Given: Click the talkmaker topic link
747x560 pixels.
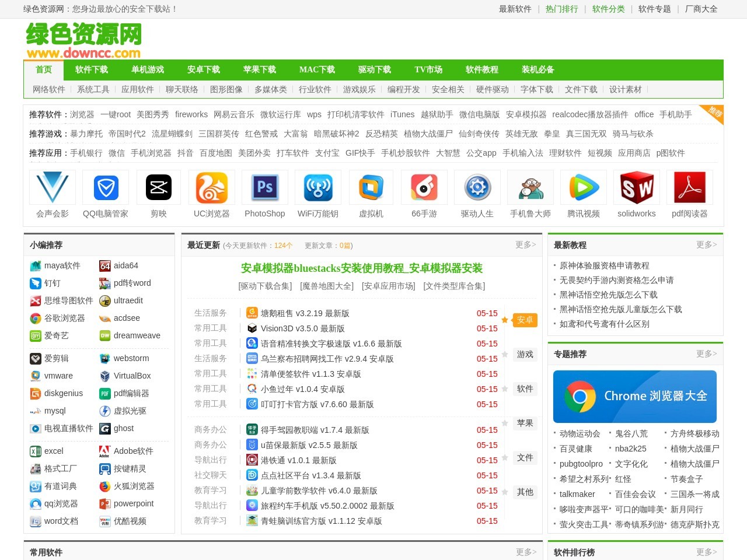Looking at the screenshot, I should point(577,494).
